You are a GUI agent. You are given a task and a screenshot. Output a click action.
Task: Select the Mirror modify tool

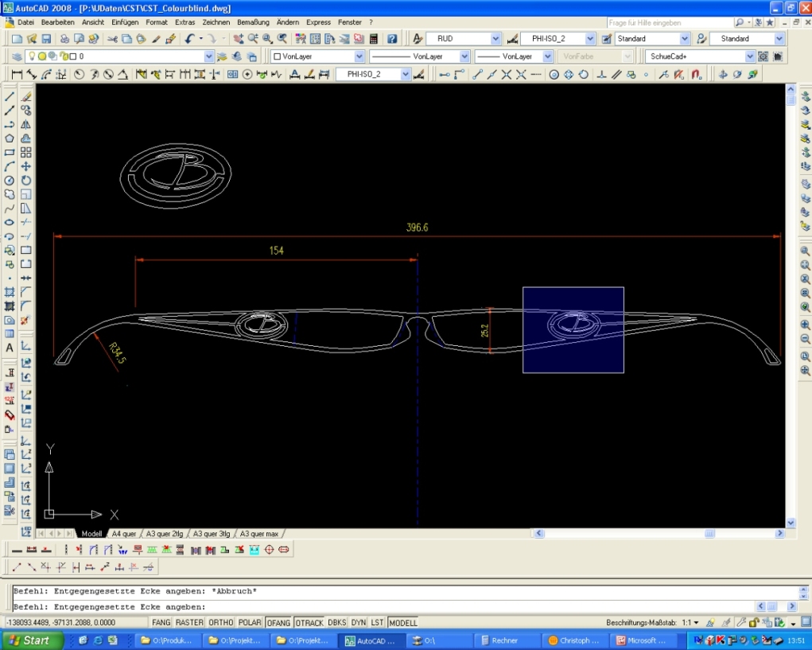point(26,125)
